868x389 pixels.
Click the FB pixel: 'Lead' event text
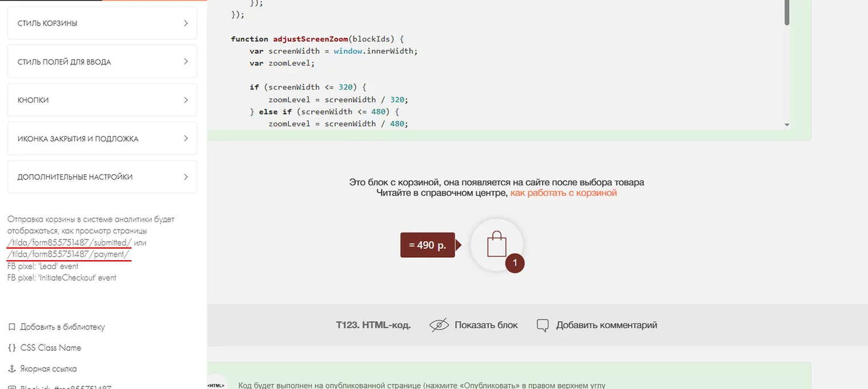43,266
